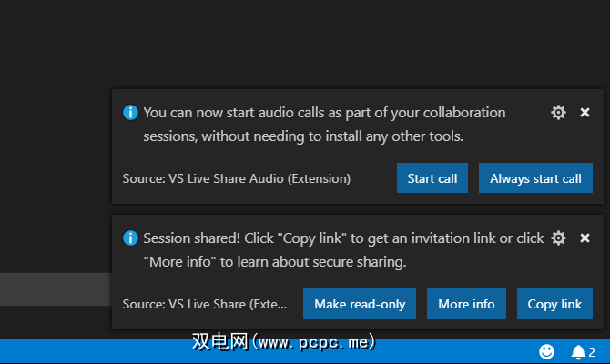610x364 pixels.
Task: Click info icon on audio calls notification
Action: (x=130, y=113)
